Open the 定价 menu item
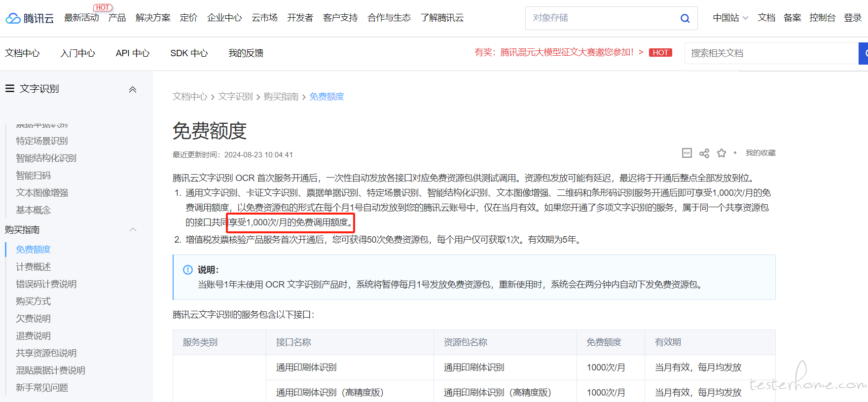This screenshot has width=868, height=402. coord(188,18)
